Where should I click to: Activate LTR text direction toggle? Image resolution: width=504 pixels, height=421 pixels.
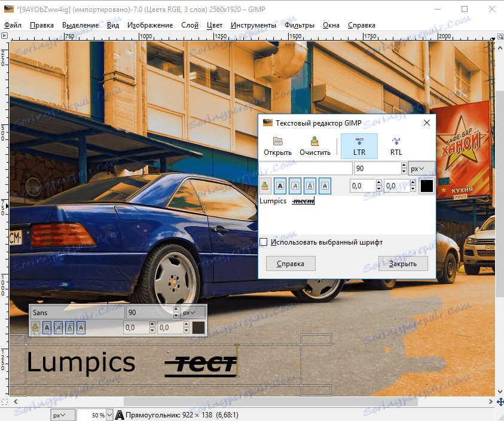pyautogui.click(x=359, y=146)
